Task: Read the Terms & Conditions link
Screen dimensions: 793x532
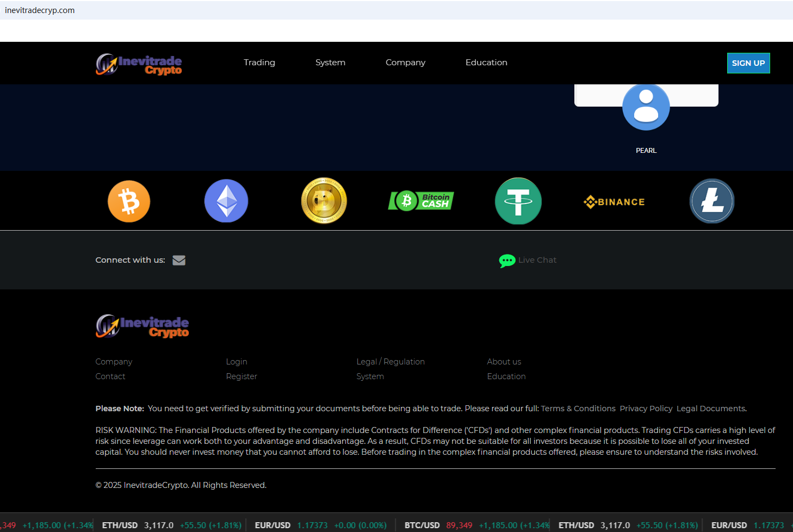Action: point(578,409)
